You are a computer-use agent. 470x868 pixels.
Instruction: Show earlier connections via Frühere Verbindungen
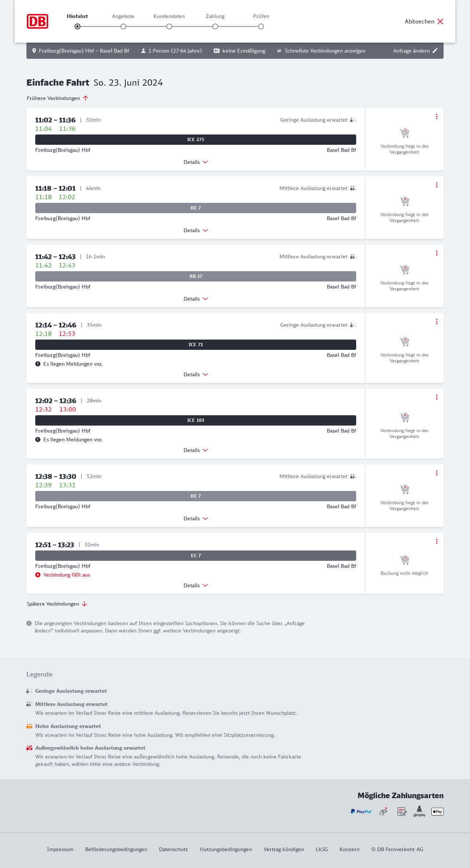(x=57, y=98)
